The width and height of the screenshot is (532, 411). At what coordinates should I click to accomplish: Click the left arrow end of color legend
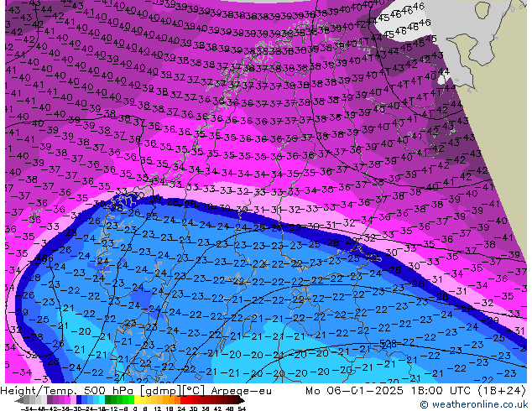(x=19, y=400)
